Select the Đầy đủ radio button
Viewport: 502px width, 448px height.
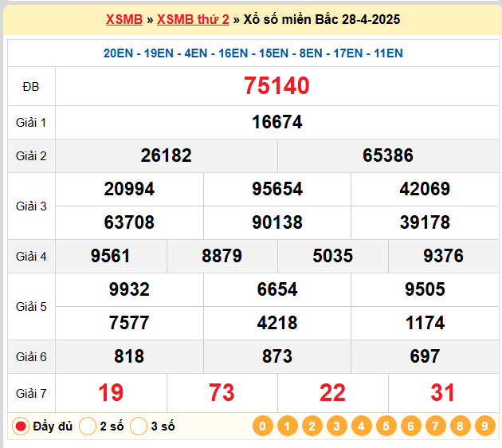[21, 426]
